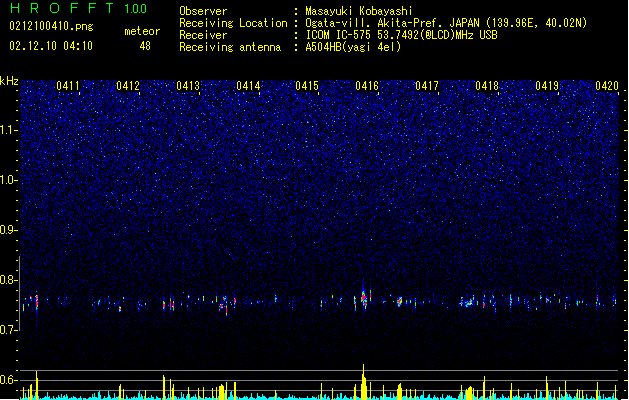
Task: Click the version number 1.0.0
Action: [135, 9]
